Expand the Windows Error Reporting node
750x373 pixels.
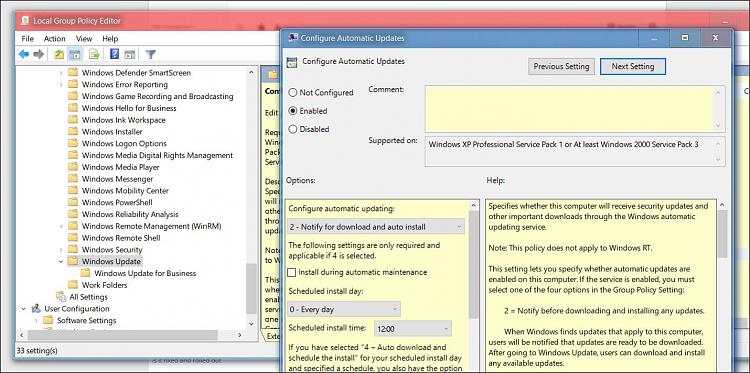click(61, 85)
